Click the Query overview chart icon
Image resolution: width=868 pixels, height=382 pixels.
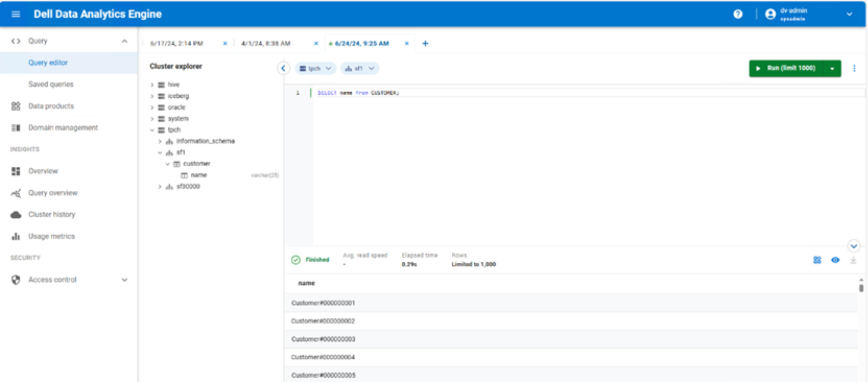pos(16,193)
